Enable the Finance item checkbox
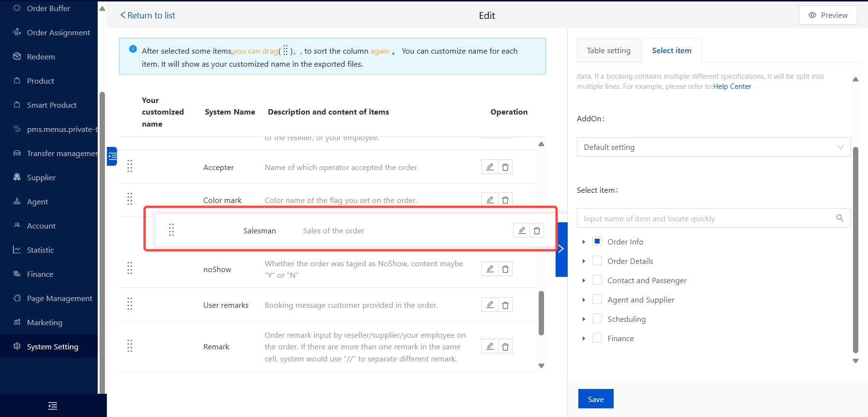The width and height of the screenshot is (868, 417). [x=597, y=338]
